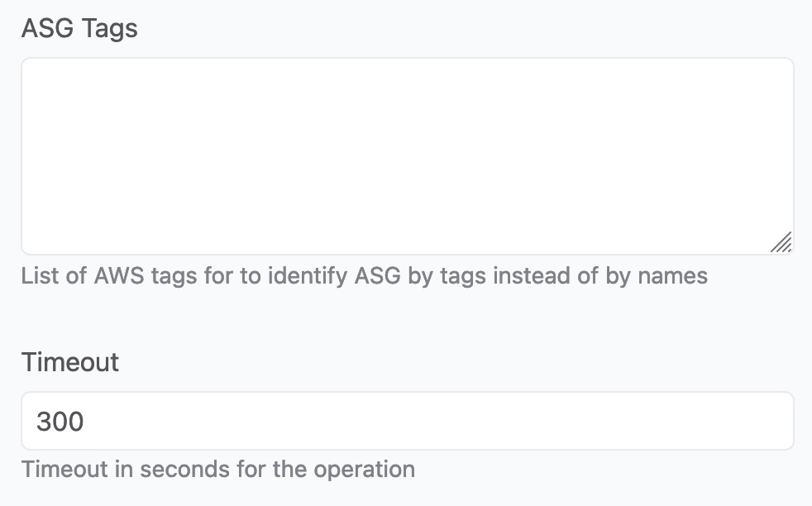Click the Timeout field label
The width and height of the screenshot is (812, 506).
click(70, 361)
